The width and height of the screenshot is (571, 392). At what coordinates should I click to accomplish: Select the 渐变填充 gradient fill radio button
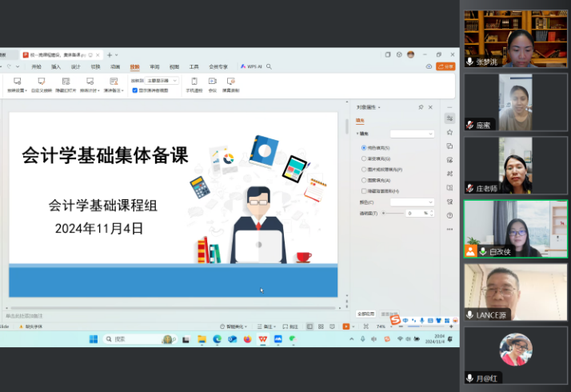[364, 158]
